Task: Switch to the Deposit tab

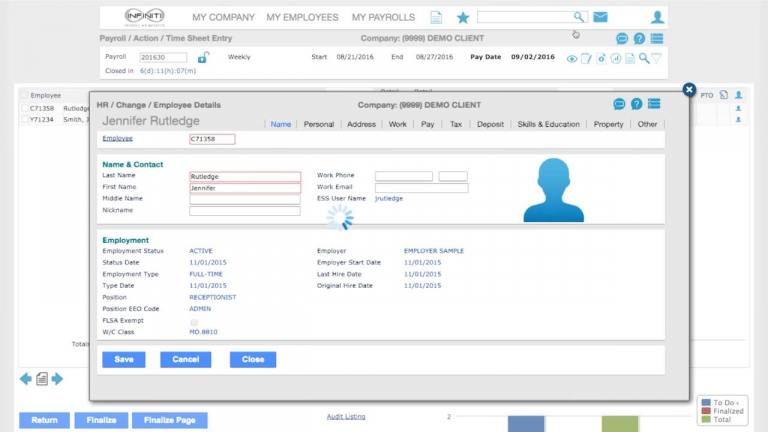Action: point(490,124)
